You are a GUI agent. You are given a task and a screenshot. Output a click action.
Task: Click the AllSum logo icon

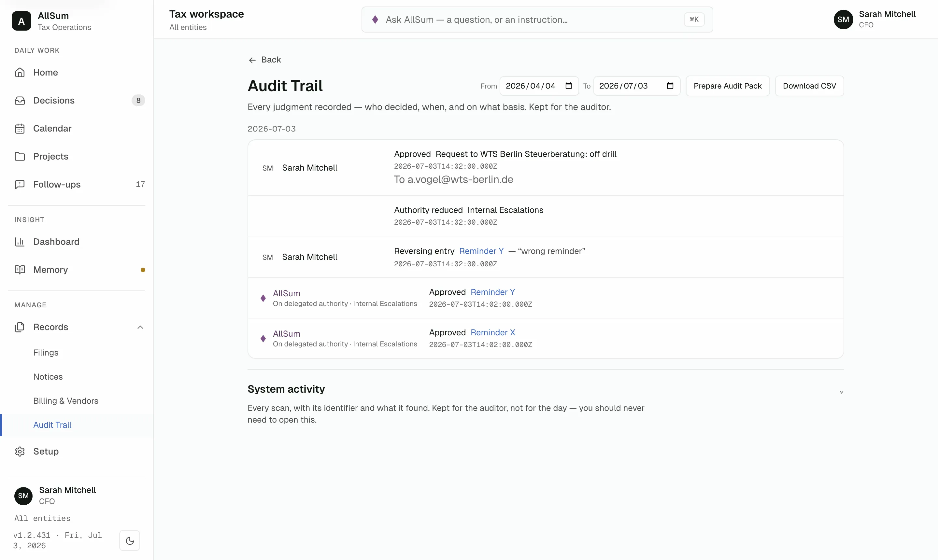[x=21, y=21]
